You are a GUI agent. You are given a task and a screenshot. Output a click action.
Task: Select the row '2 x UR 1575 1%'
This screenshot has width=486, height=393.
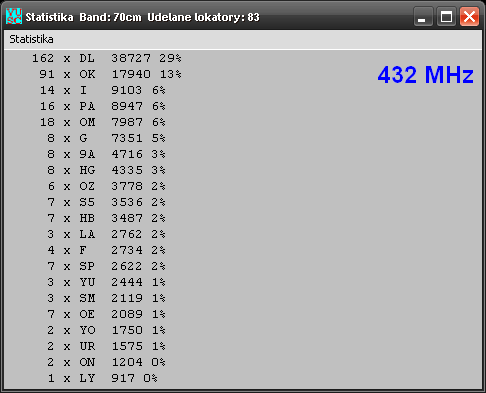[106, 346]
